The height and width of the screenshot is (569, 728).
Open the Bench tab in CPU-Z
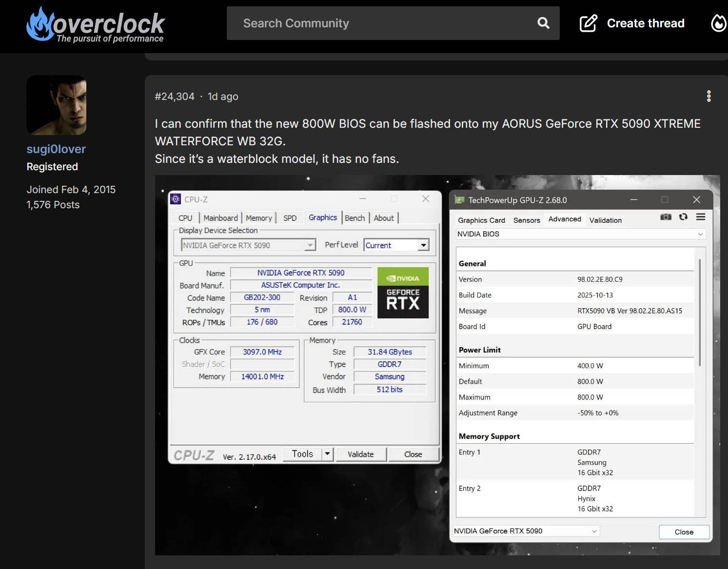tap(354, 218)
